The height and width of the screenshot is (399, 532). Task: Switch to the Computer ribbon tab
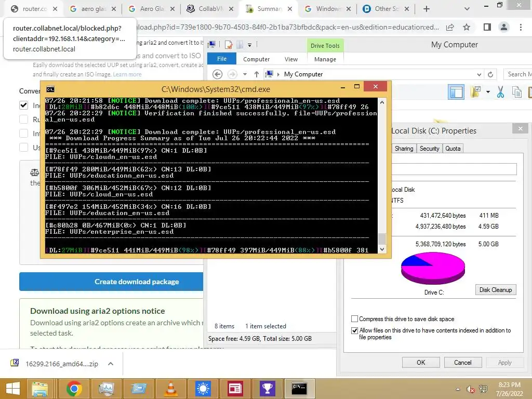pyautogui.click(x=256, y=59)
